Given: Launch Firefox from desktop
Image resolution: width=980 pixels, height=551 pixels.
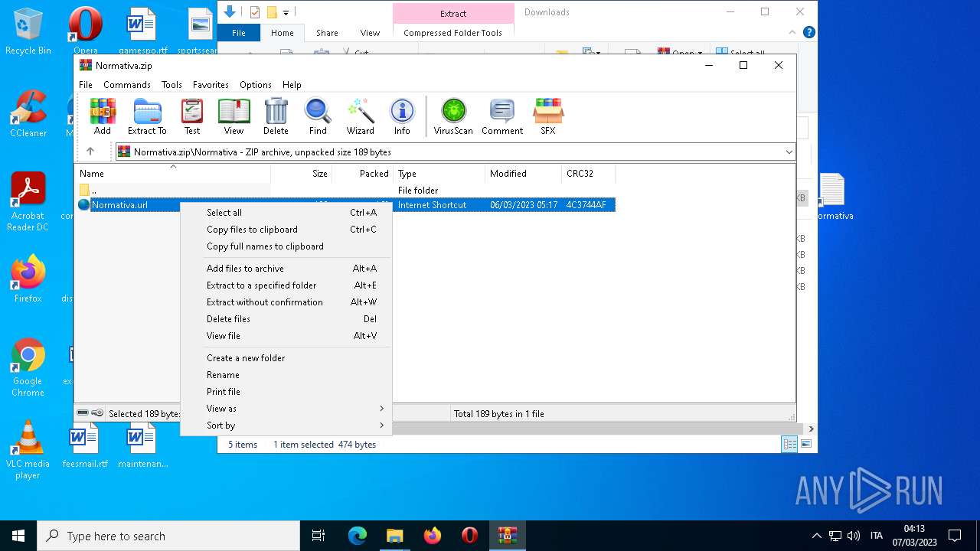Looking at the screenshot, I should point(28,279).
